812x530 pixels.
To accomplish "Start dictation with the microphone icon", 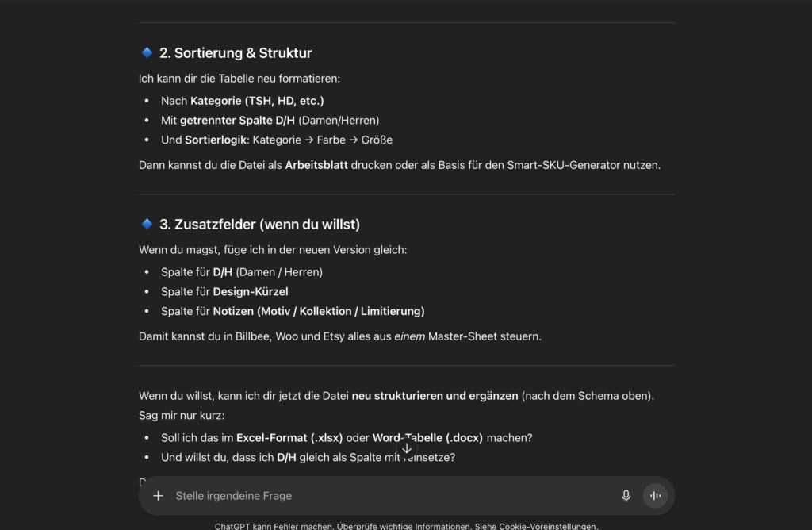I will coord(626,496).
